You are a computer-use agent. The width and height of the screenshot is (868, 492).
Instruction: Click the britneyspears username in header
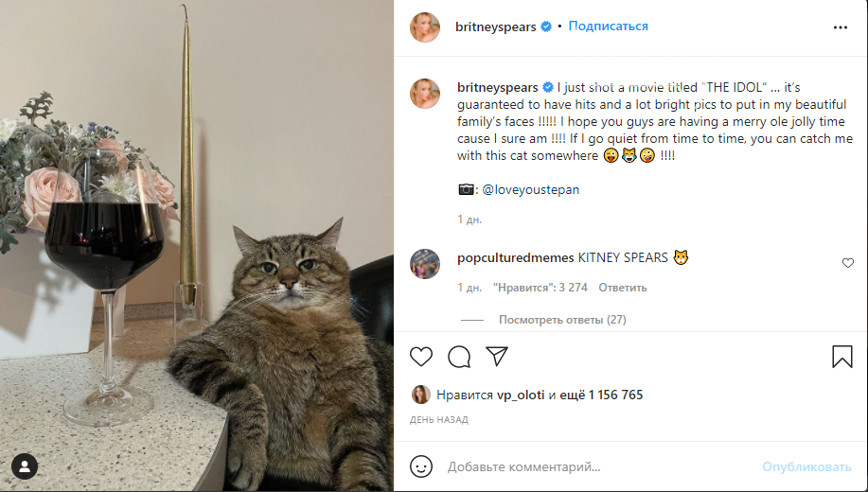tap(495, 27)
